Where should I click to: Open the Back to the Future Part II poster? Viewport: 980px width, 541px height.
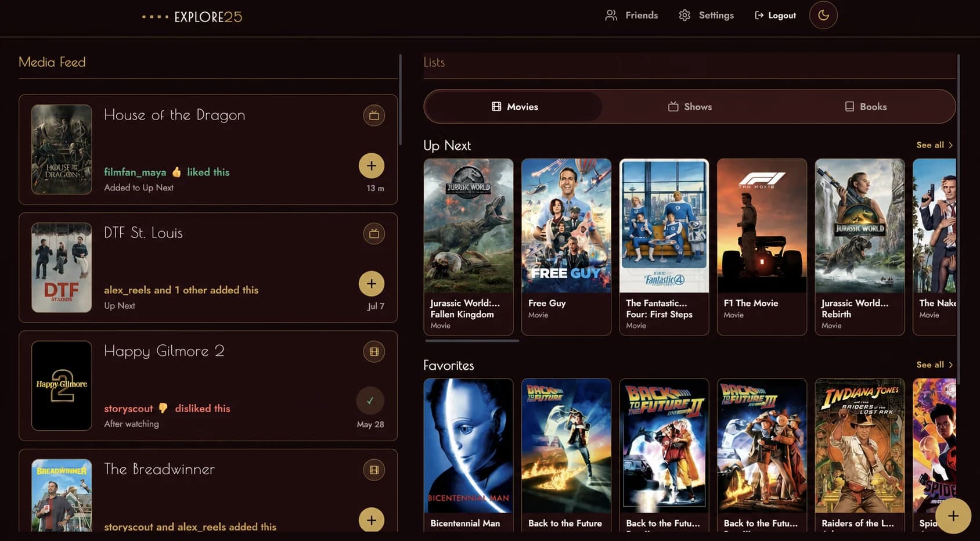point(664,446)
